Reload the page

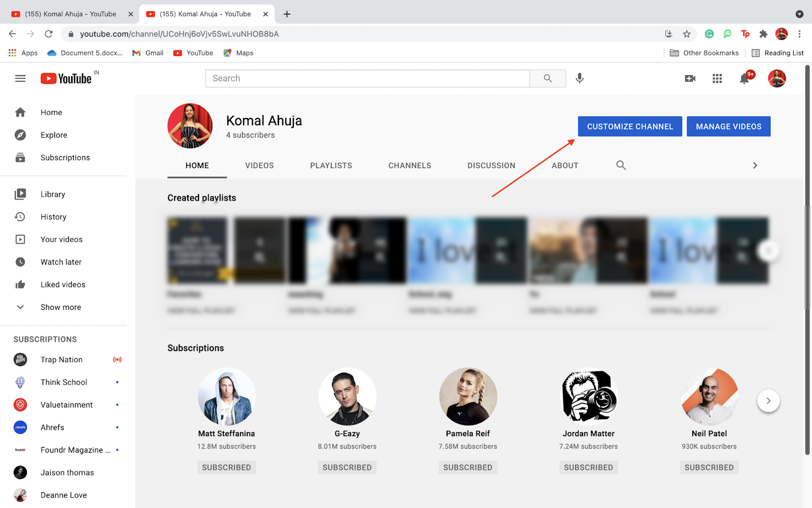tap(49, 34)
